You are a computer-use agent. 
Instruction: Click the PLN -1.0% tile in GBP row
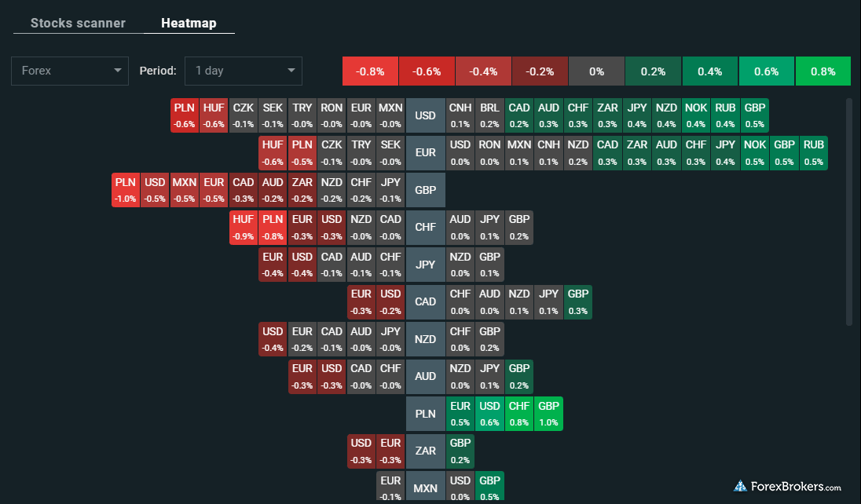coord(126,190)
